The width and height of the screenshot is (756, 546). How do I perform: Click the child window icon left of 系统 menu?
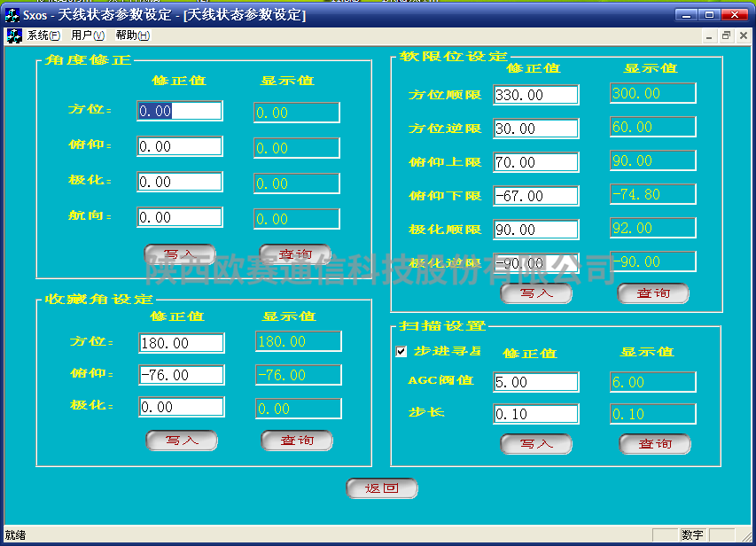[x=14, y=35]
